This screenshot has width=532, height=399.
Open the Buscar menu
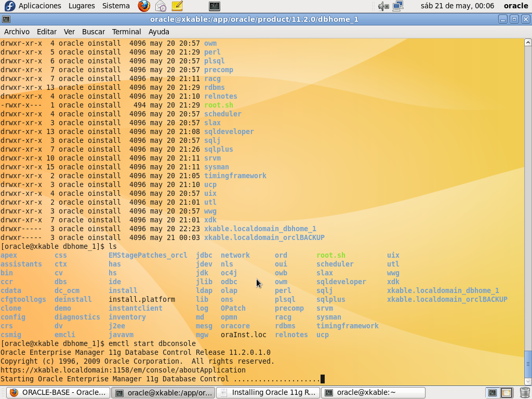pyautogui.click(x=94, y=32)
